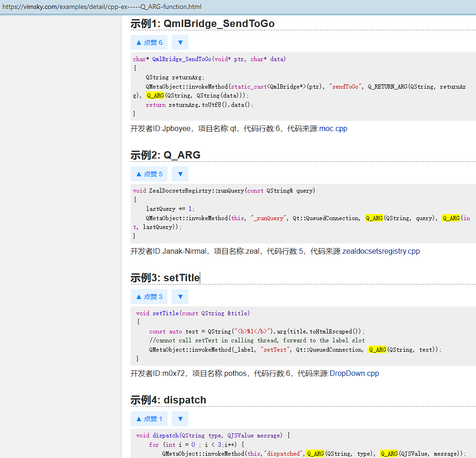476x458 pixels.
Task: Click heading 示例2: Q_ARG
Action: pos(166,155)
